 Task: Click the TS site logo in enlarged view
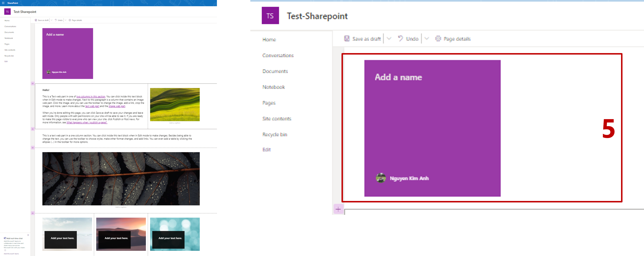click(x=270, y=16)
